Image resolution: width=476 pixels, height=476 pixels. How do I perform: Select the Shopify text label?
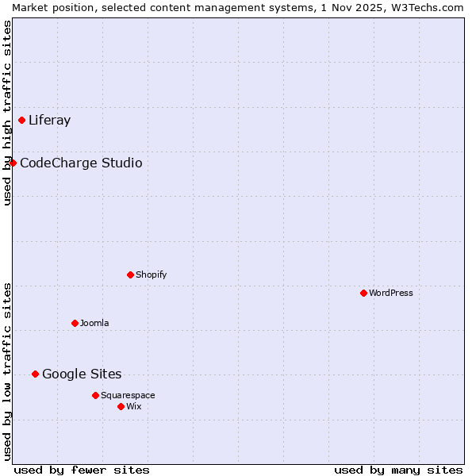(x=151, y=275)
